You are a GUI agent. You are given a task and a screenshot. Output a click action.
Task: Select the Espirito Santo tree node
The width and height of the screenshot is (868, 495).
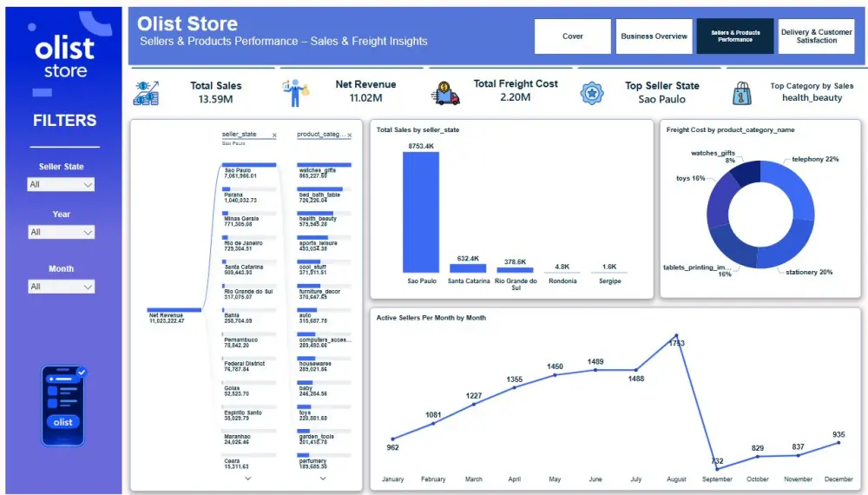click(x=249, y=413)
